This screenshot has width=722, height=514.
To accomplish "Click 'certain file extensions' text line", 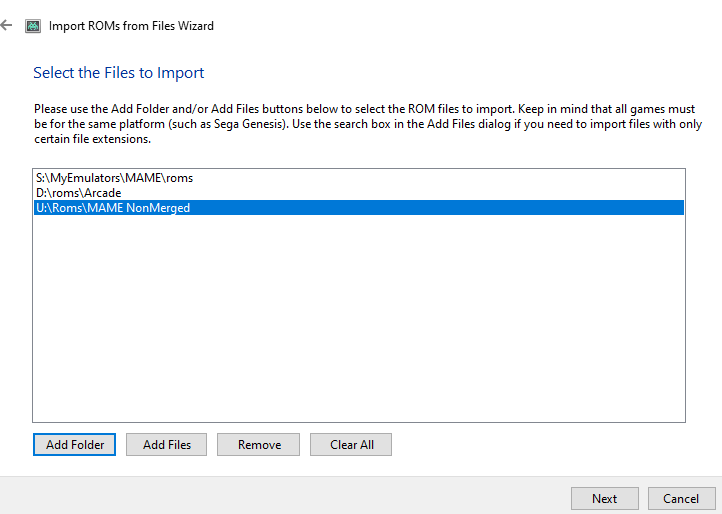I will point(93,139).
